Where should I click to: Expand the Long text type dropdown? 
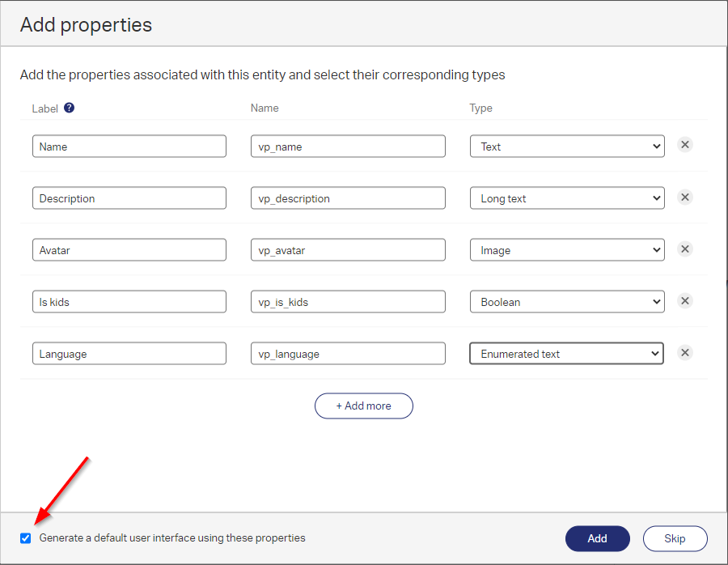(x=567, y=198)
